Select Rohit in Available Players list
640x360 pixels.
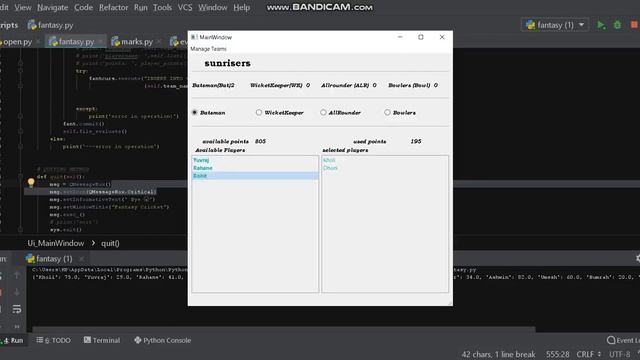[255, 176]
